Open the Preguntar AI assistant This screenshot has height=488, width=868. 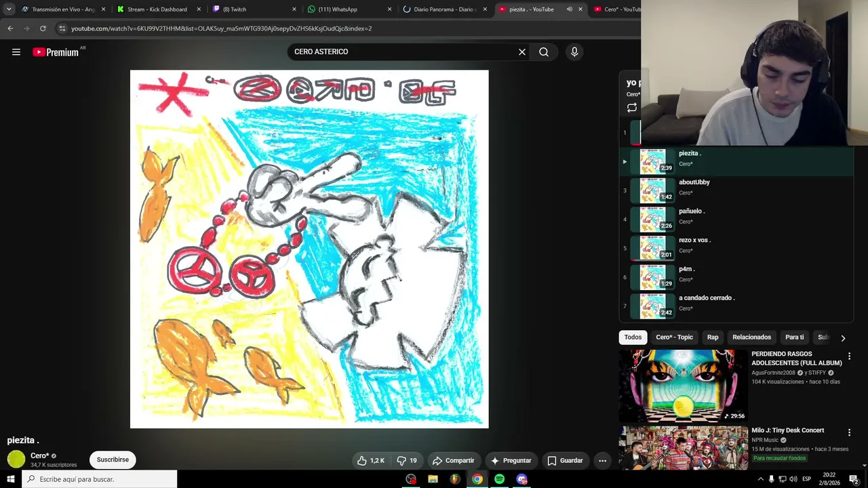click(x=511, y=460)
